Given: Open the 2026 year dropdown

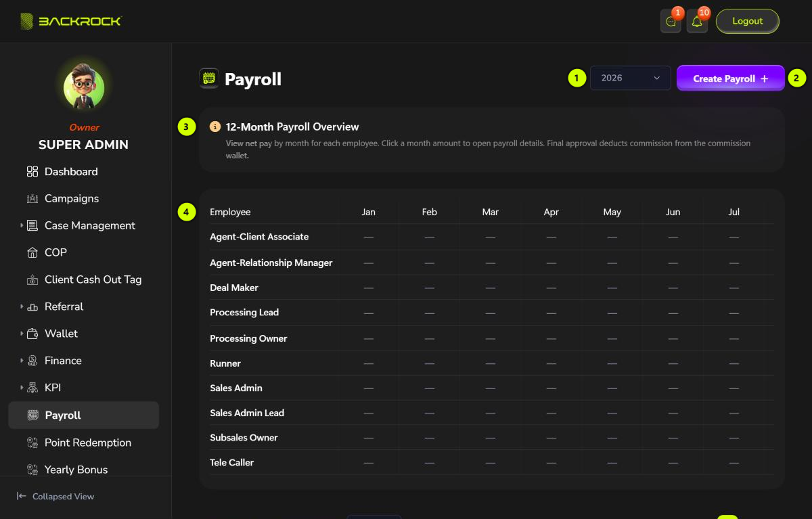Looking at the screenshot, I should tap(631, 78).
